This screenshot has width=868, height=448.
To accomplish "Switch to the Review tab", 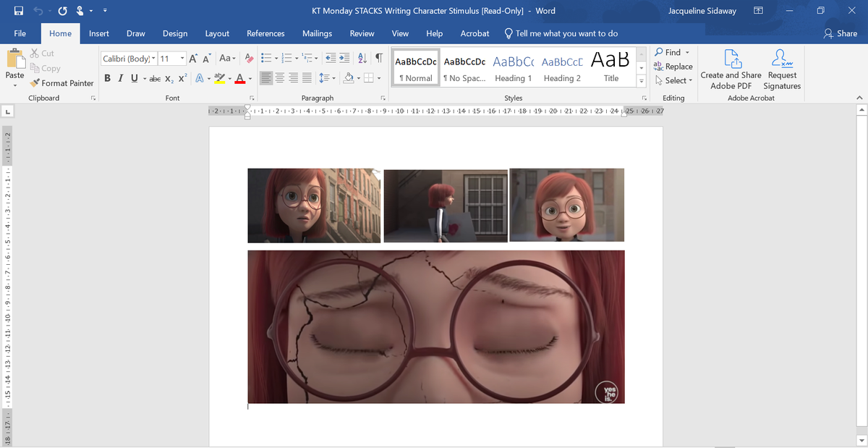I will 362,33.
